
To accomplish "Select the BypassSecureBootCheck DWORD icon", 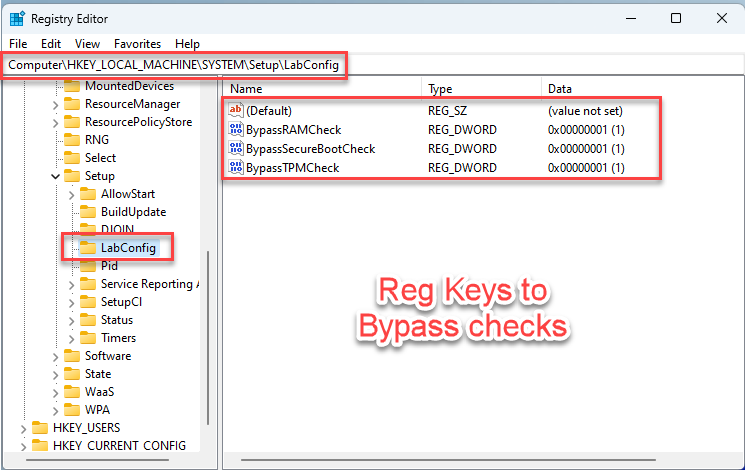I will (236, 148).
